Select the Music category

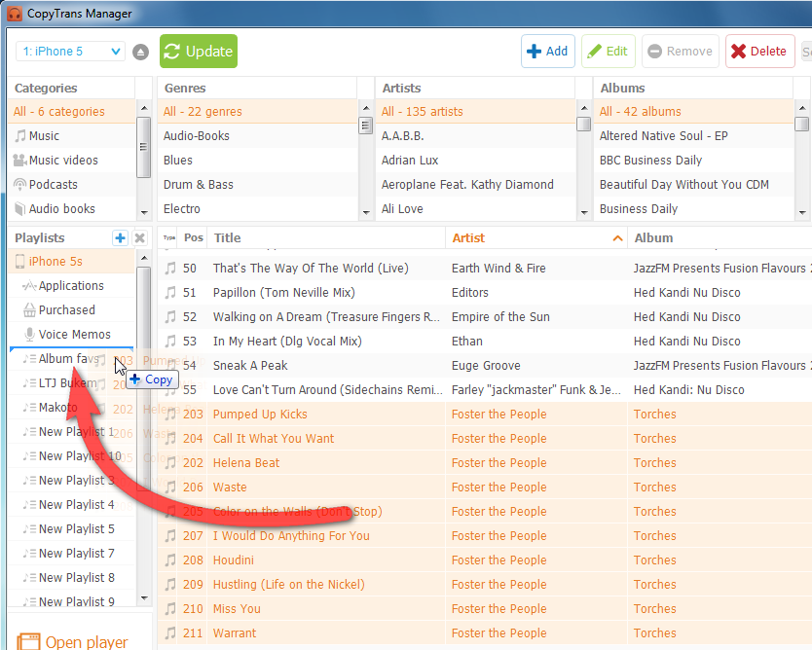tap(71, 136)
